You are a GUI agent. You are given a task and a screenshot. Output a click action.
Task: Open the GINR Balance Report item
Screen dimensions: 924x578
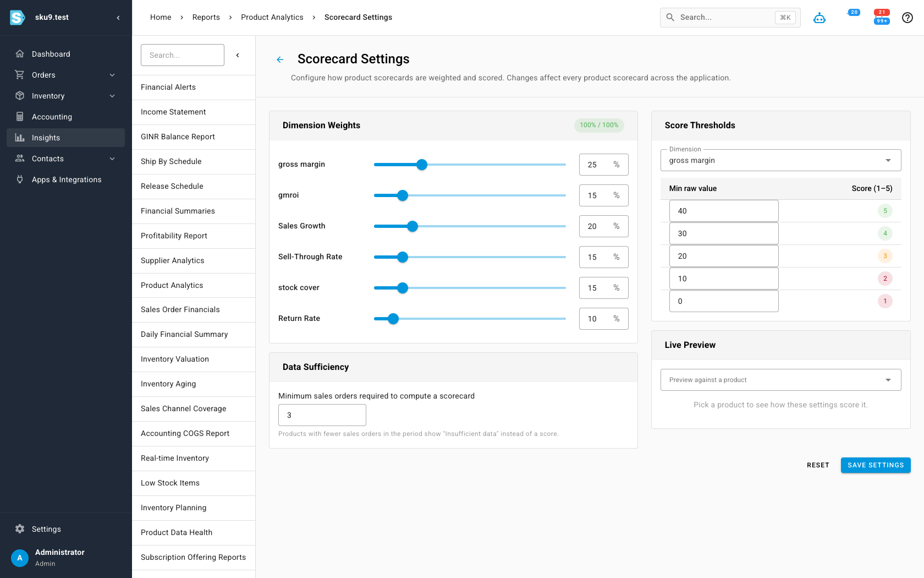tap(194, 137)
